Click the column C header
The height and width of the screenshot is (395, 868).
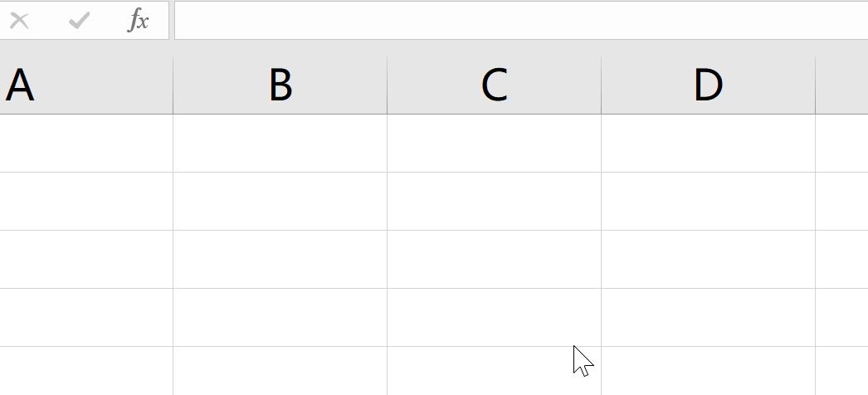point(494,85)
